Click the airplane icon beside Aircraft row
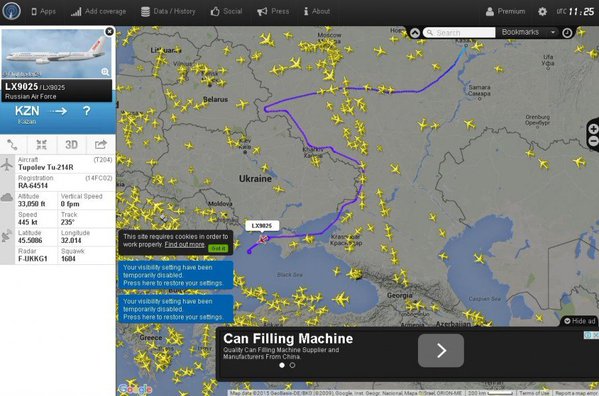Image resolution: width=599 pixels, height=396 pixels. click(7, 164)
